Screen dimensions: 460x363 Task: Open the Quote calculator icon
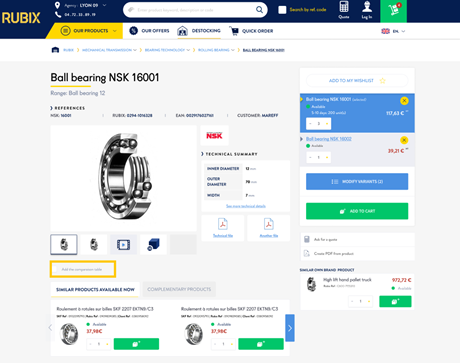[x=344, y=7]
